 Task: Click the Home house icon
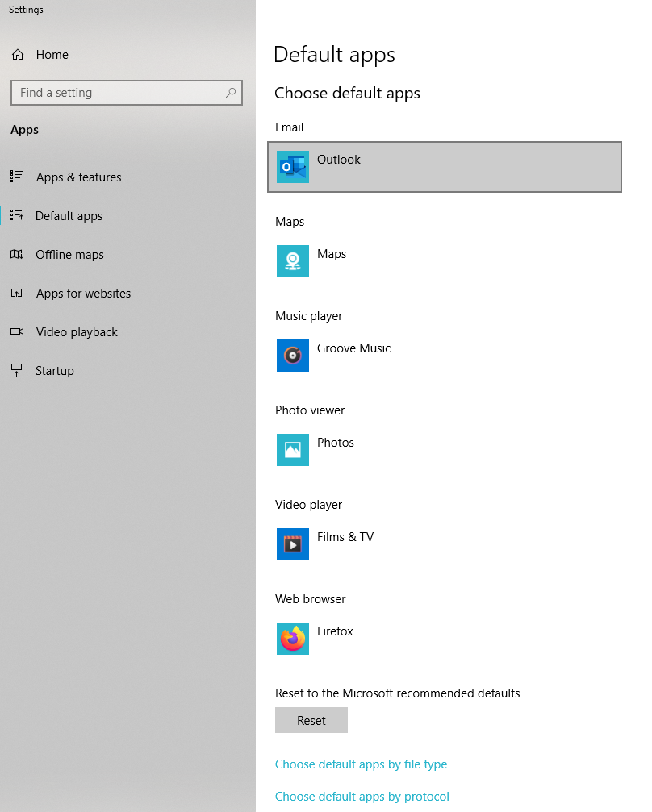(x=18, y=54)
